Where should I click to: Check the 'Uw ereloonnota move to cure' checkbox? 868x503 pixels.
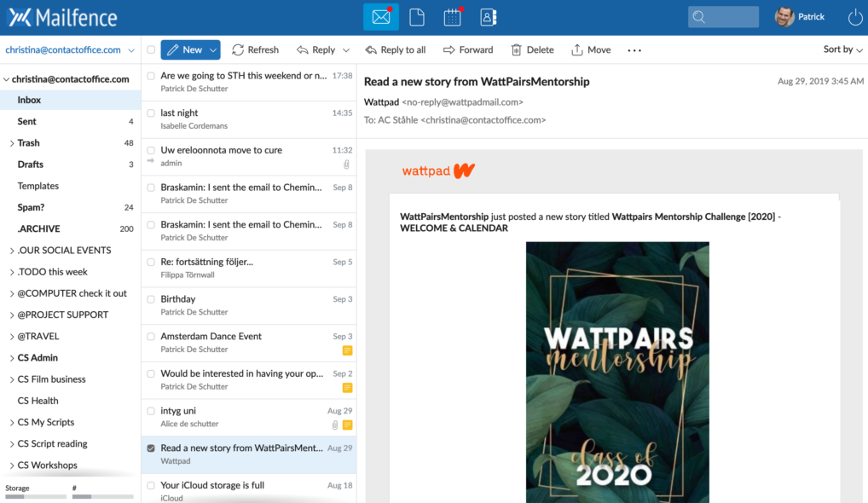[151, 150]
